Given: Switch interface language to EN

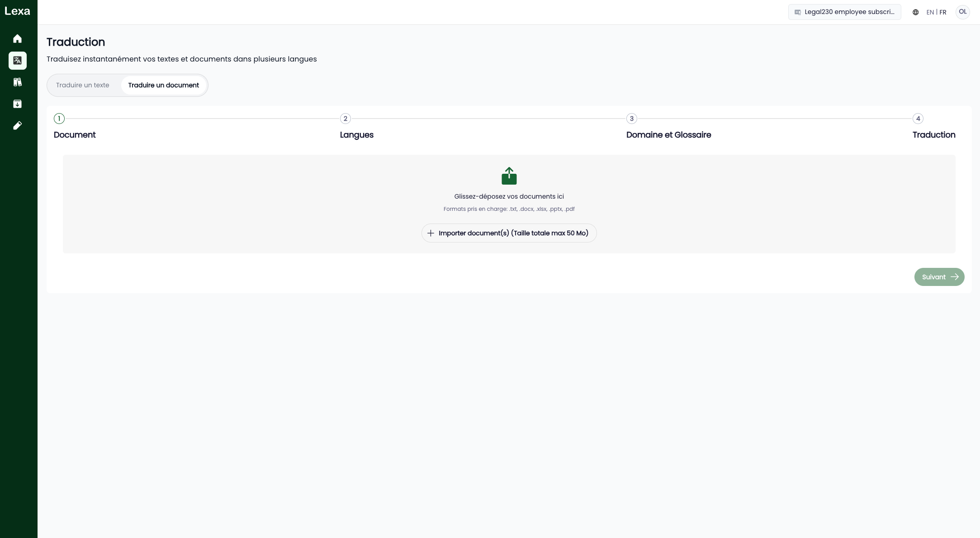Looking at the screenshot, I should point(930,12).
